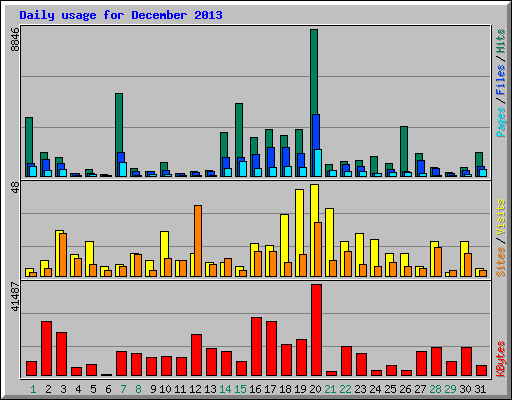Click the orange sites bar for day 12
The image size is (512, 400).
pyautogui.click(x=198, y=241)
